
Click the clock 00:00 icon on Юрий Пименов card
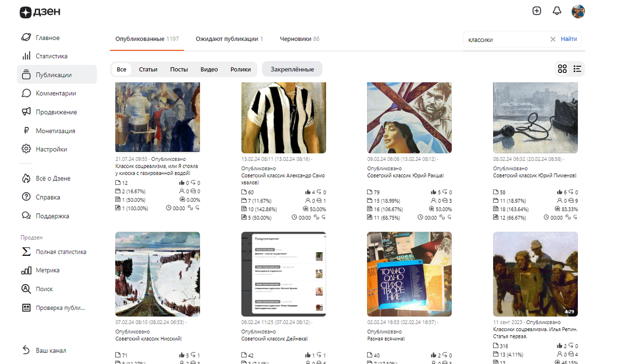click(x=546, y=217)
